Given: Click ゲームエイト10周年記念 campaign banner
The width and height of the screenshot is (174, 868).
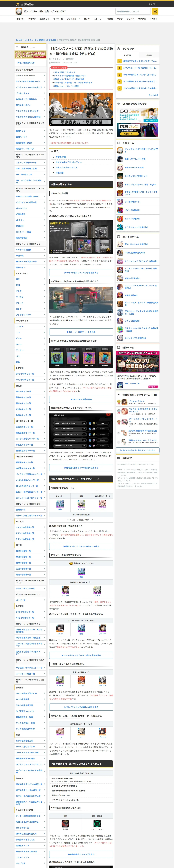Looking at the screenshot, I should (x=30, y=55).
